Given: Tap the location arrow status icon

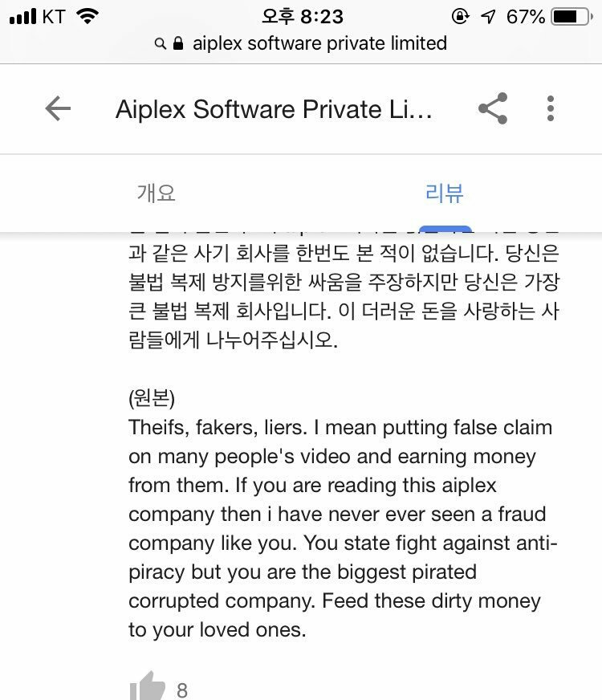Looking at the screenshot, I should point(488,17).
